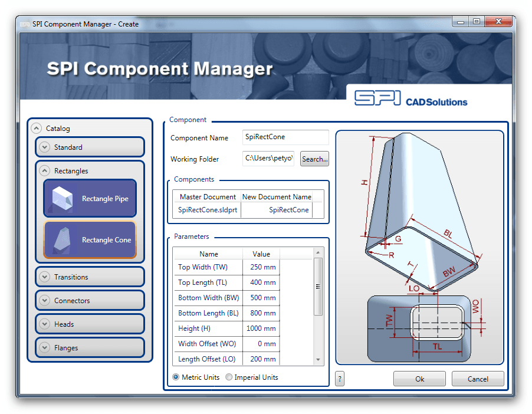Edit the 500 mm value
This screenshot has width=532, height=414.
click(261, 298)
